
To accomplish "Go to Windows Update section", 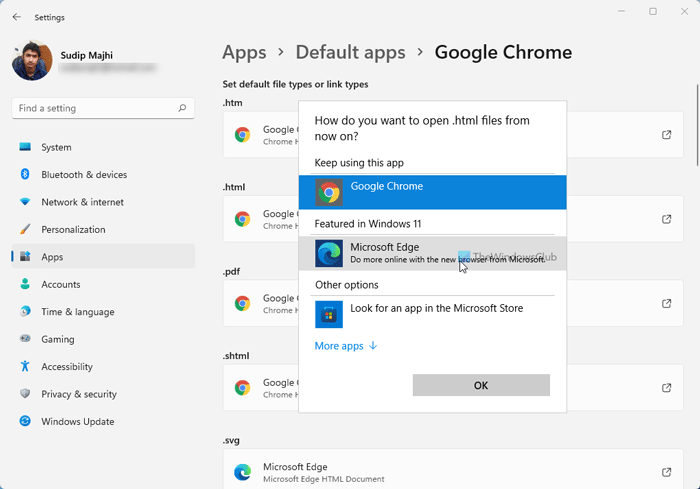I will pos(77,422).
